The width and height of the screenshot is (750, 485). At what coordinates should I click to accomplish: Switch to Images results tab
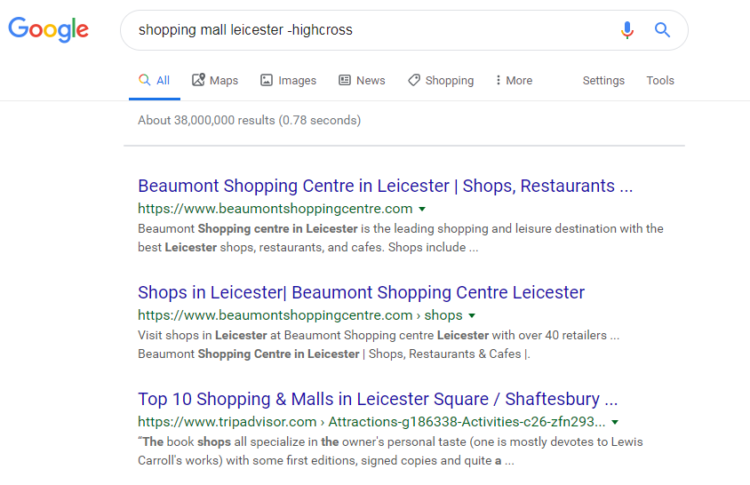[288, 81]
